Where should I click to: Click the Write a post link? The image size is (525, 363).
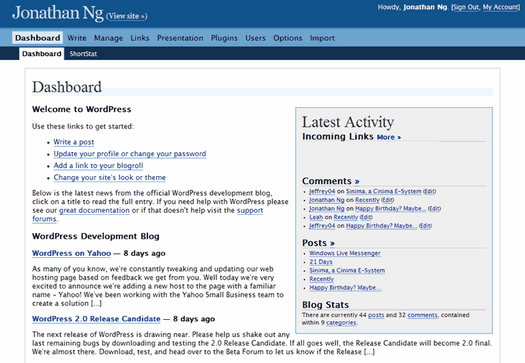tap(74, 142)
